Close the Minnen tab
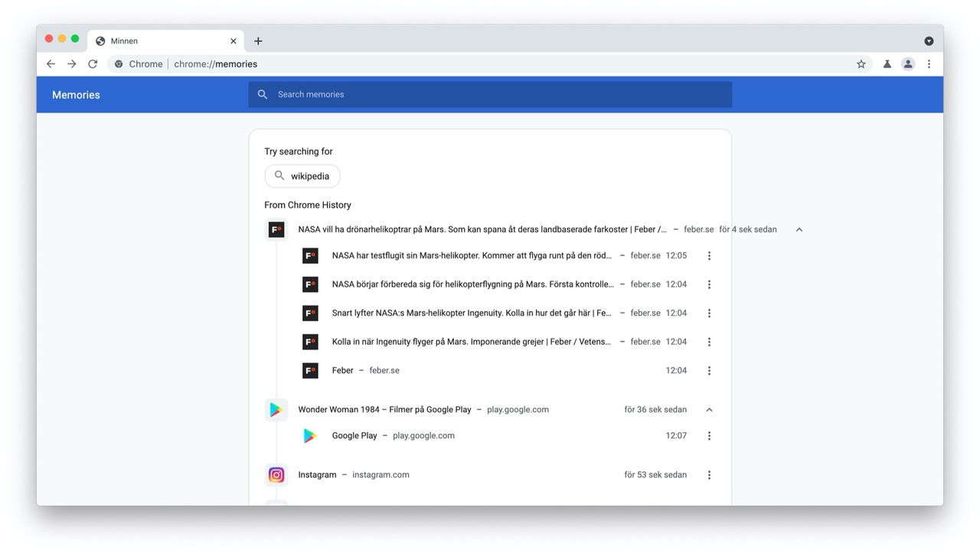The width and height of the screenshot is (980, 554). point(234,41)
